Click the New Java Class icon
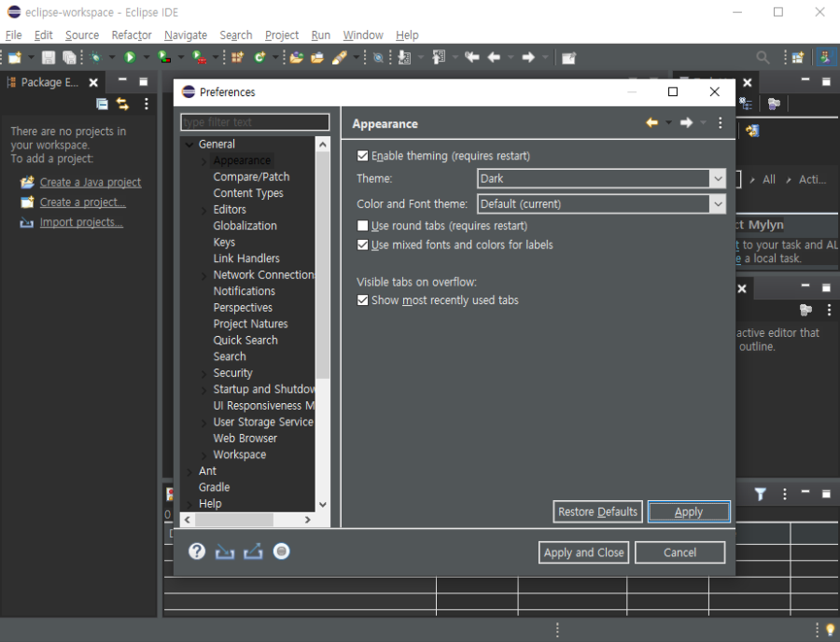The width and height of the screenshot is (840, 642). (259, 57)
